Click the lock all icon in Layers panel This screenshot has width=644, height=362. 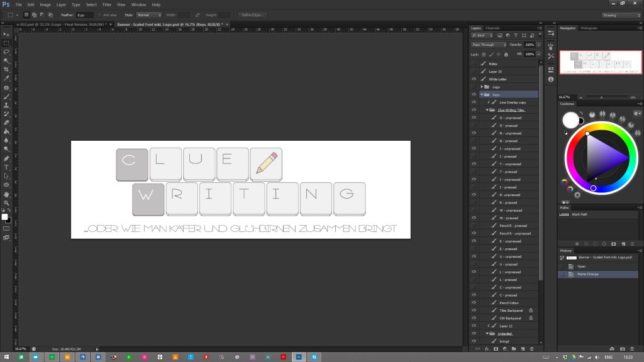coord(505,54)
